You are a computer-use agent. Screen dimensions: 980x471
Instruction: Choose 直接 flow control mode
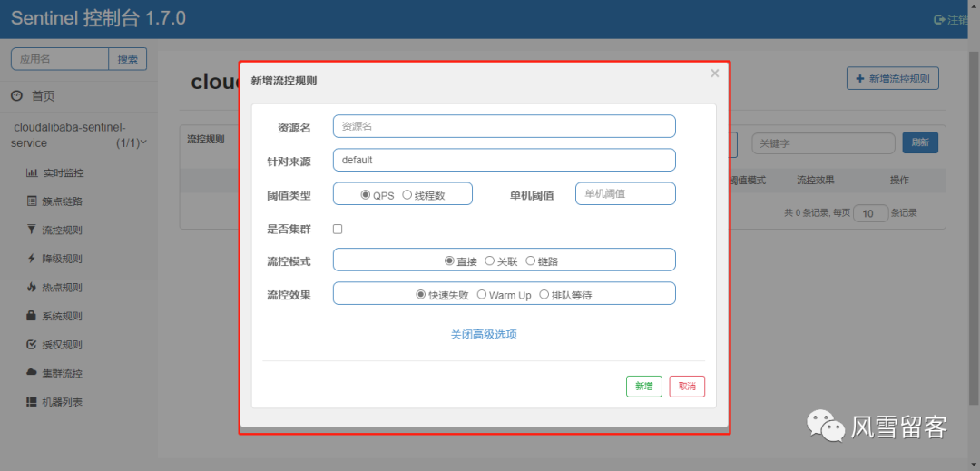[x=449, y=261]
